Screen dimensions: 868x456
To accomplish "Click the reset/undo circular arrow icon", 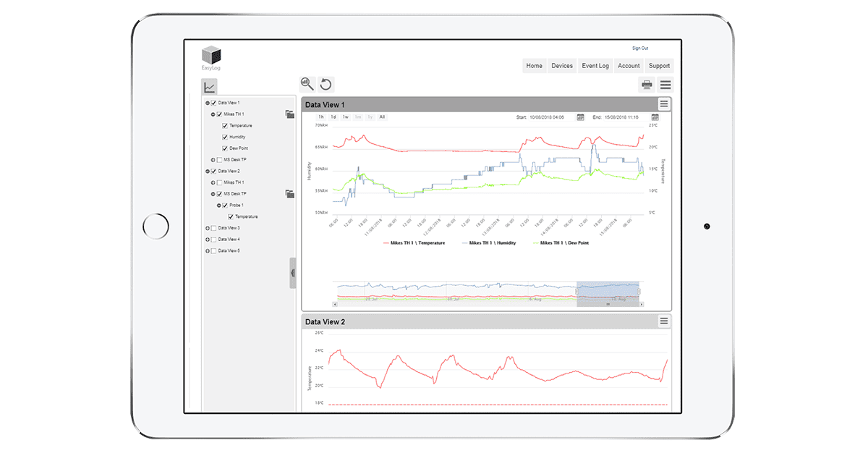I will pyautogui.click(x=326, y=84).
